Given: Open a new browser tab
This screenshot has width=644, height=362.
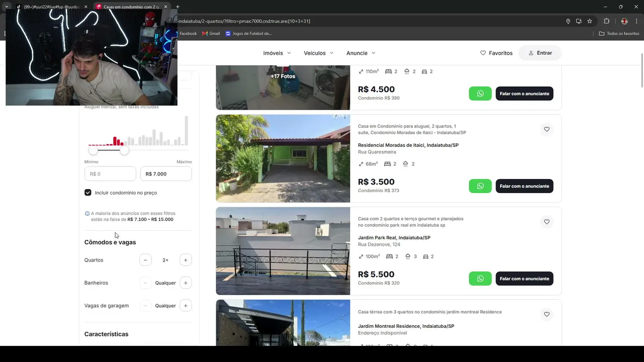Looking at the screenshot, I should click(178, 7).
